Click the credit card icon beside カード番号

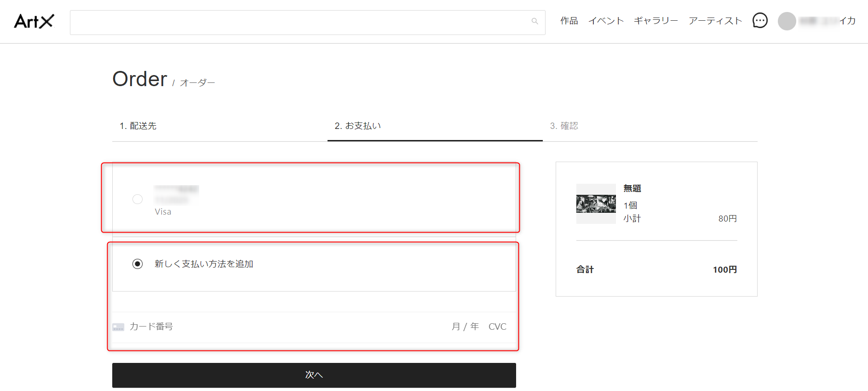coord(118,327)
